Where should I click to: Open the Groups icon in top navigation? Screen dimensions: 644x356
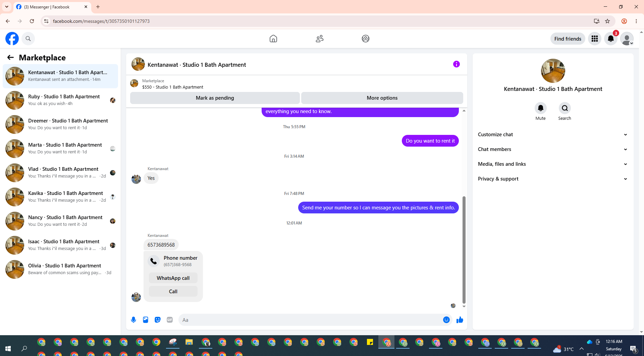[x=366, y=39]
